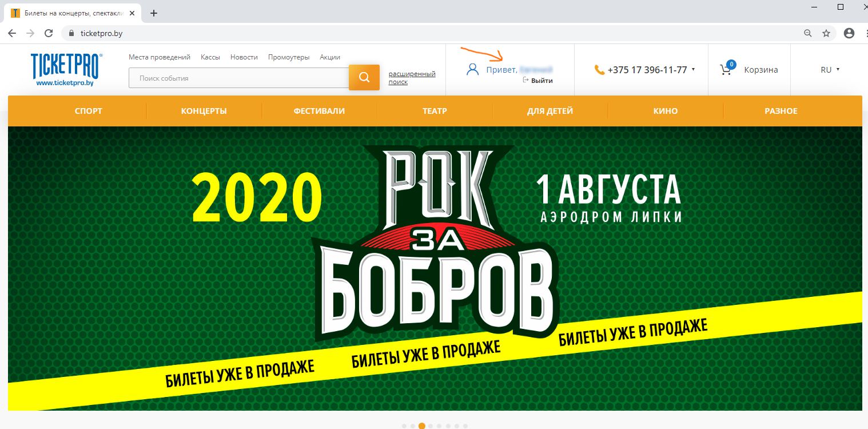Open the ДЛЯ ДЕТЕЙ category
This screenshot has height=429, width=868.
tap(550, 111)
